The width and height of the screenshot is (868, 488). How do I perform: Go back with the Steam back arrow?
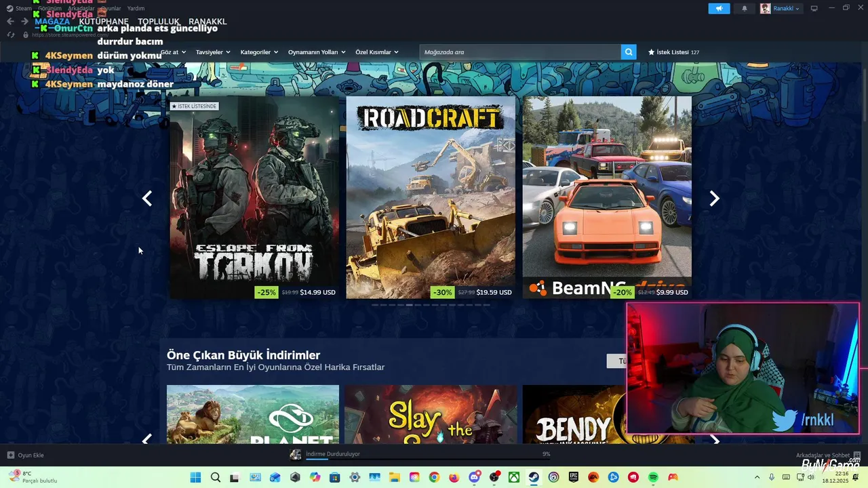[x=10, y=21]
